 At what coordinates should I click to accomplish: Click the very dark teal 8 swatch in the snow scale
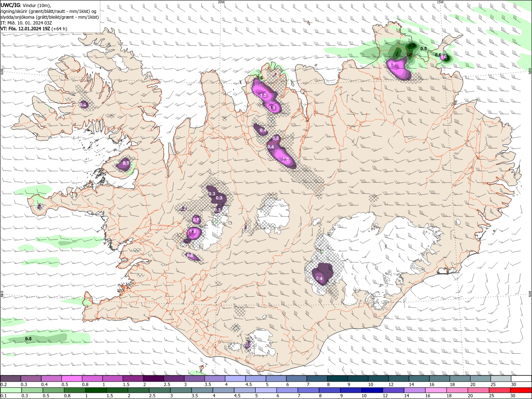point(337,379)
